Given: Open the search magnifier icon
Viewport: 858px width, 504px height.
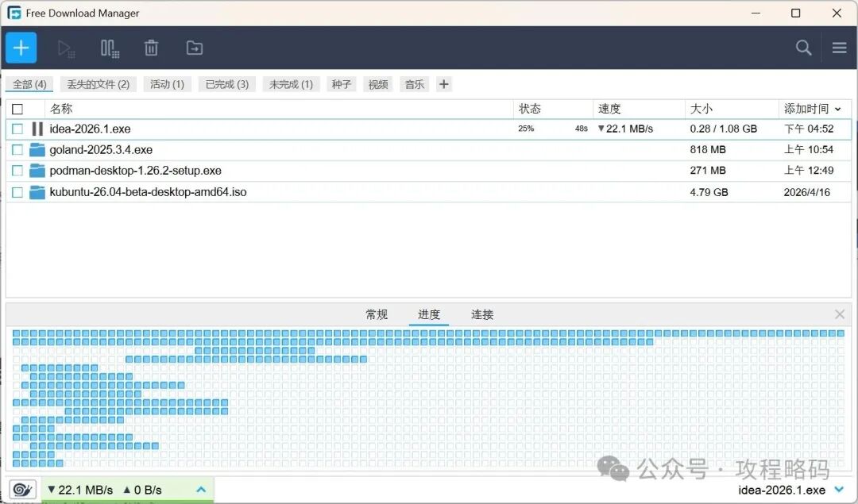Looking at the screenshot, I should tap(803, 48).
